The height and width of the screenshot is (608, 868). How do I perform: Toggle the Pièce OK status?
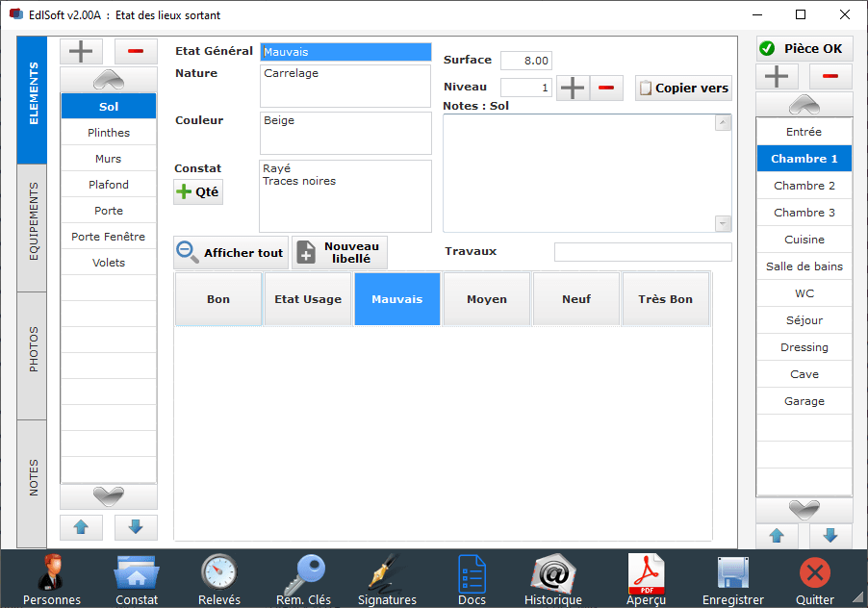805,48
